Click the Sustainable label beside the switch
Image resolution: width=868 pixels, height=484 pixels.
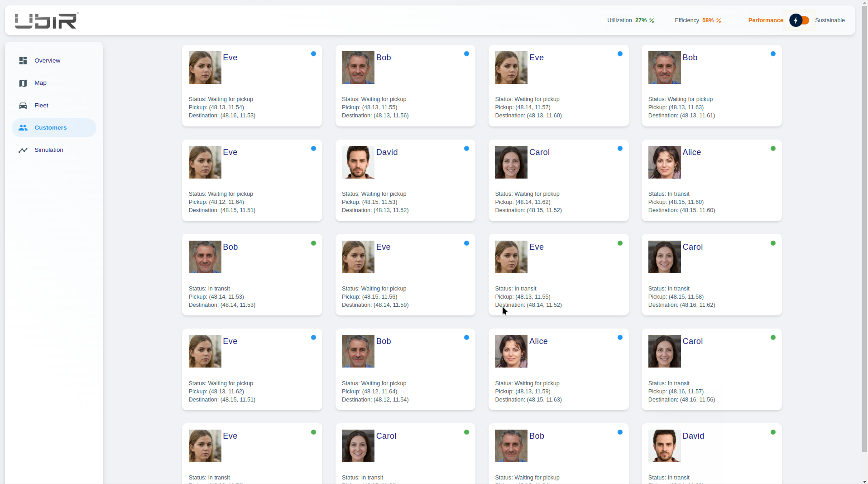pyautogui.click(x=830, y=20)
